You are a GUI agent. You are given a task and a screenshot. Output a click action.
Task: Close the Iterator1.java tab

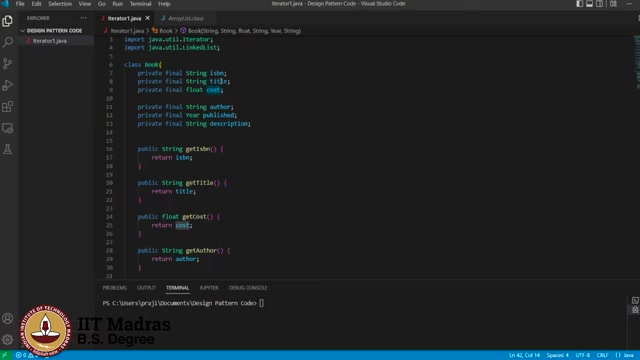pyautogui.click(x=148, y=18)
